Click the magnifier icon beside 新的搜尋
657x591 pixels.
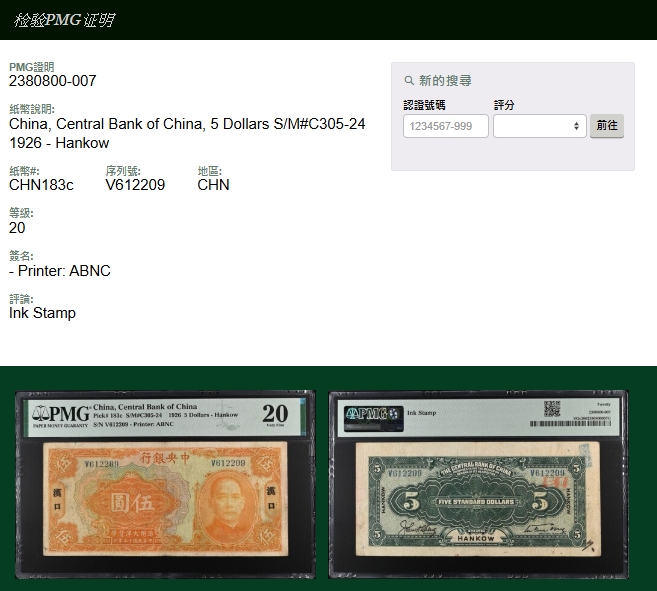click(409, 81)
